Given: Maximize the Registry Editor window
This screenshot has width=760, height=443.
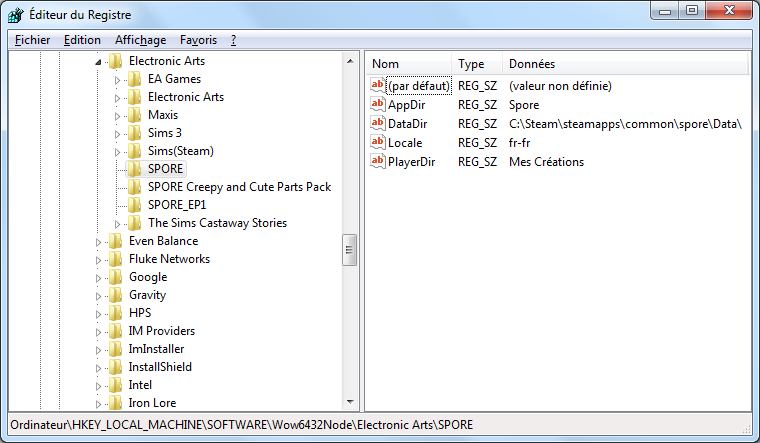Looking at the screenshot, I should (x=692, y=11).
